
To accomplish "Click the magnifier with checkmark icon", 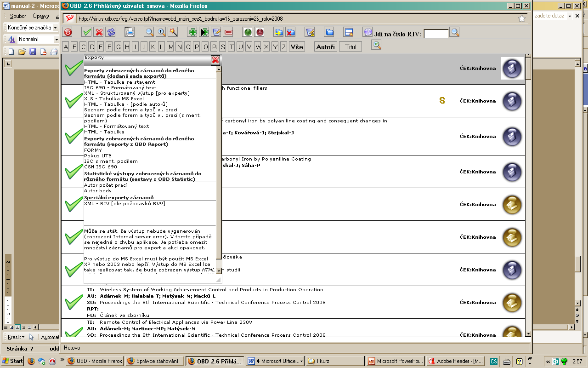I will pos(376,45).
